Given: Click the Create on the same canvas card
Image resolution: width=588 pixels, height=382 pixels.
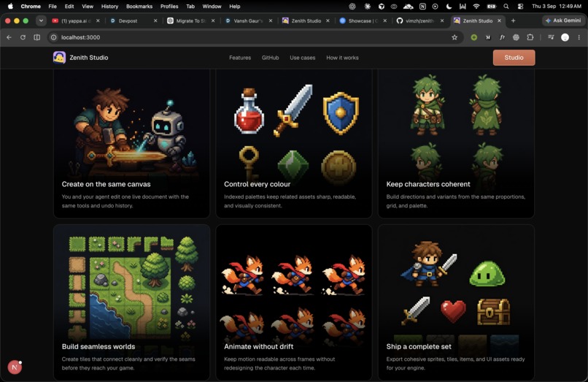Looking at the screenshot, I should [131, 143].
